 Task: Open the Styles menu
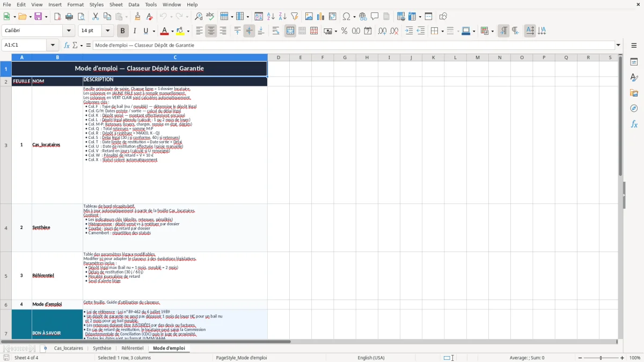click(97, 4)
